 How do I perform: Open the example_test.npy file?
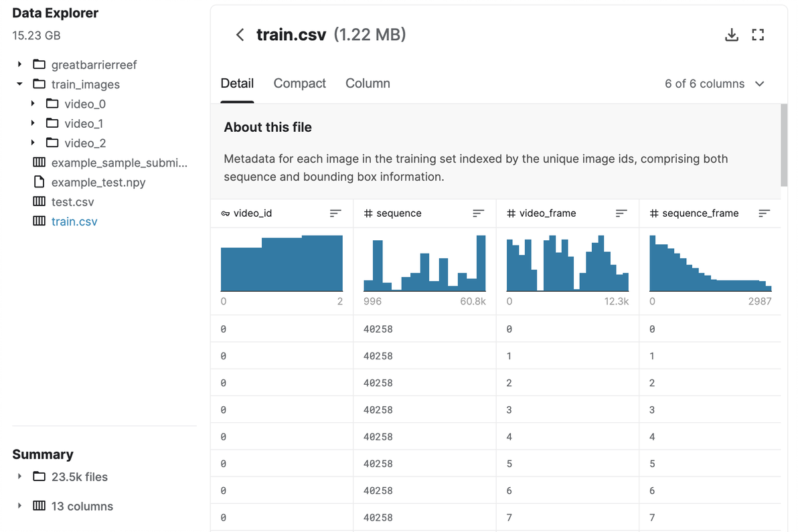click(98, 182)
